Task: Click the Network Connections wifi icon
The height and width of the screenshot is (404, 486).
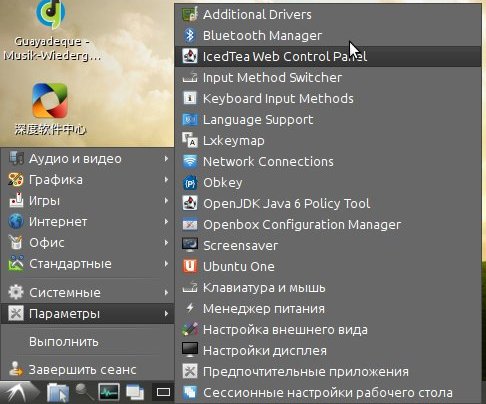Action: coord(190,161)
